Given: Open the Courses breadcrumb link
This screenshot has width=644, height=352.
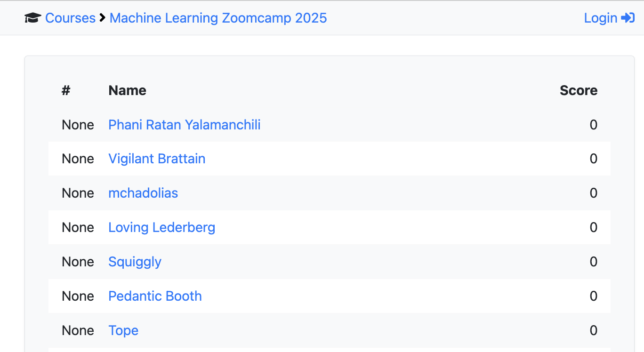Looking at the screenshot, I should tap(70, 18).
